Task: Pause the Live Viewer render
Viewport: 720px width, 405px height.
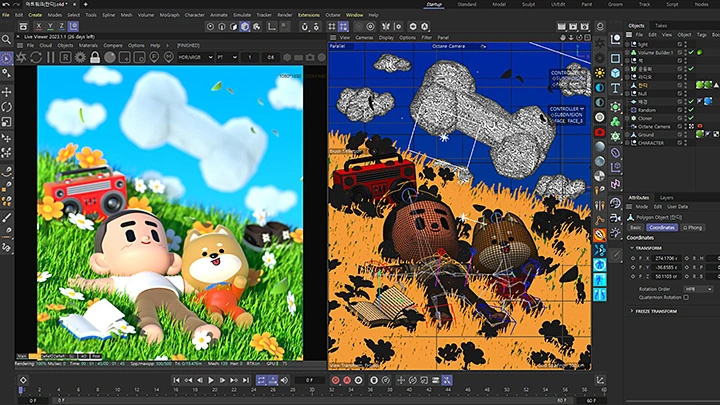Action: pyautogui.click(x=51, y=57)
